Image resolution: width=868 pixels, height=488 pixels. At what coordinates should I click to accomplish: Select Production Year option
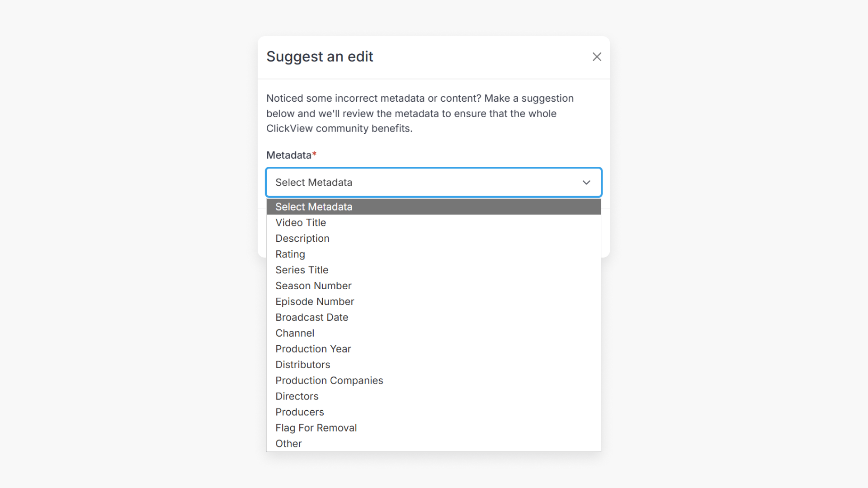coord(313,349)
